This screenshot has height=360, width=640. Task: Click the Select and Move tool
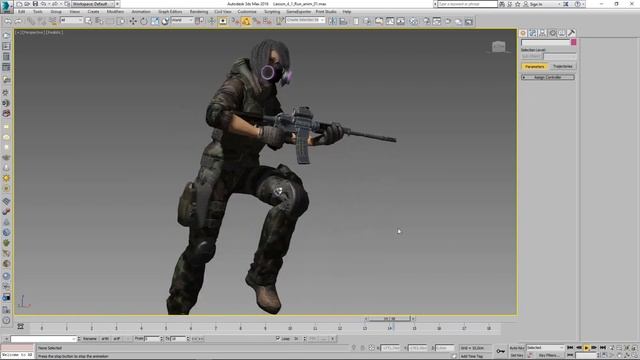click(133, 21)
